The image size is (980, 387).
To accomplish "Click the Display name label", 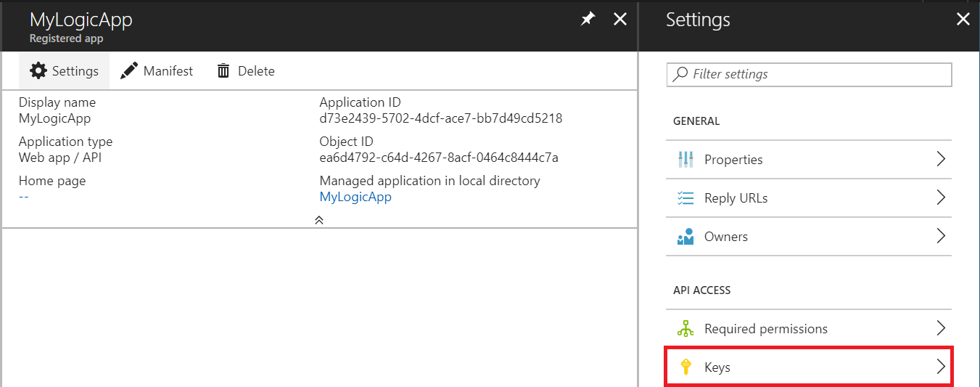I will click(x=57, y=102).
